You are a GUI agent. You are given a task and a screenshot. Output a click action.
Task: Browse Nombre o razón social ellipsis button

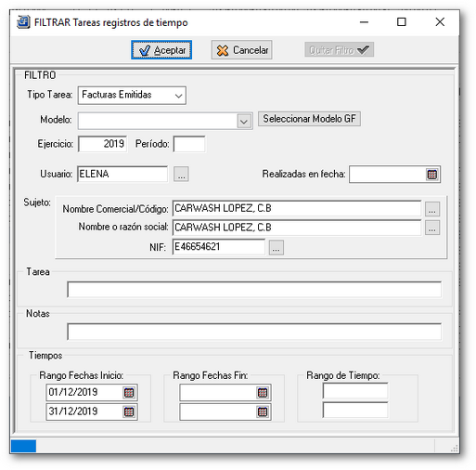click(432, 228)
